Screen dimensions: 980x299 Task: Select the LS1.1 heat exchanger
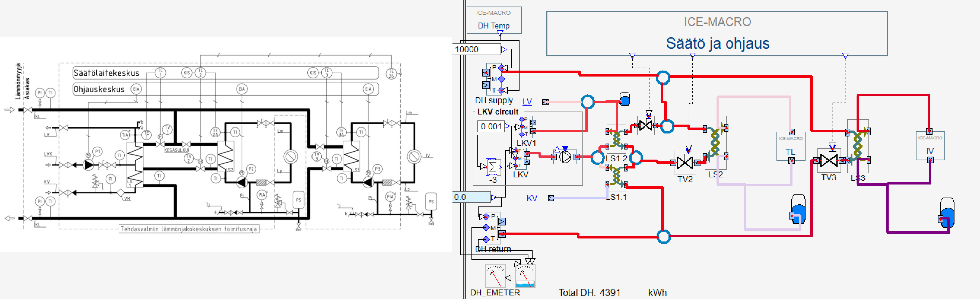(616, 177)
